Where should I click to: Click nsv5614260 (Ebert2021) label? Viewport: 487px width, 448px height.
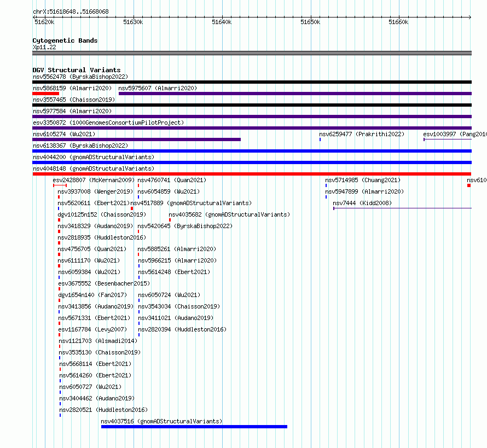tap(95, 375)
